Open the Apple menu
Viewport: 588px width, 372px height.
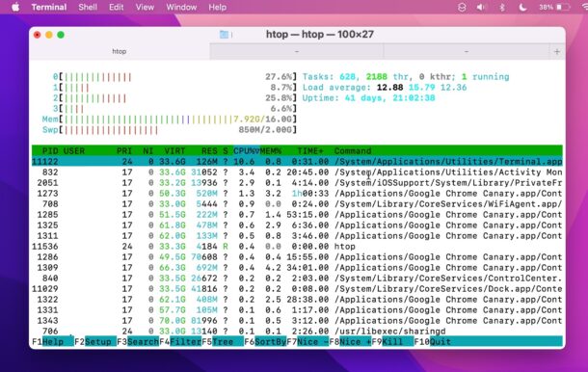coord(15,7)
